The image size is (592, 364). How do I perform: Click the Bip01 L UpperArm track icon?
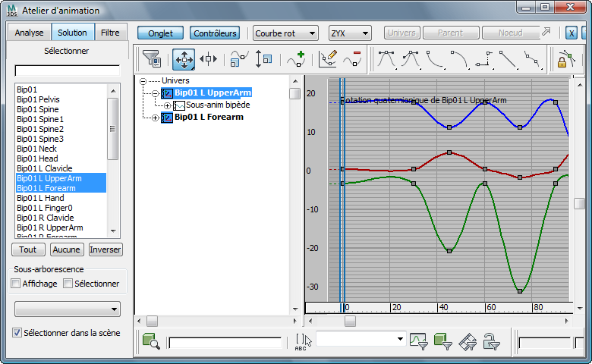(x=167, y=93)
